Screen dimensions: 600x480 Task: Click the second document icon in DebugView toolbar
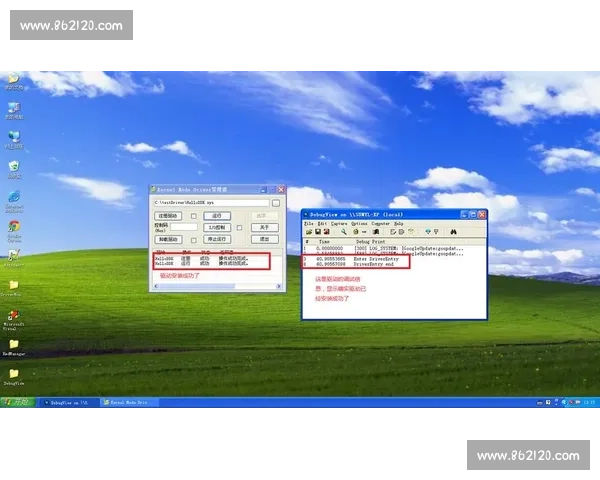pyautogui.click(x=401, y=232)
